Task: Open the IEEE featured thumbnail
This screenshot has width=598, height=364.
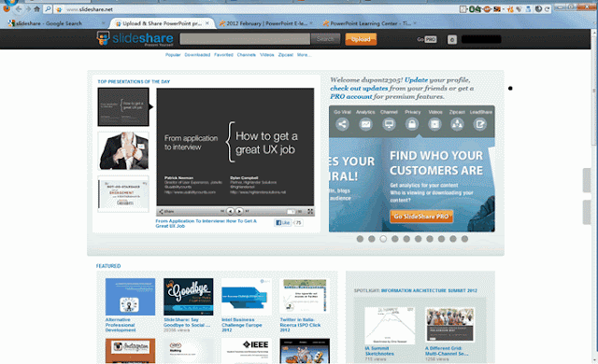Action: [247, 351]
